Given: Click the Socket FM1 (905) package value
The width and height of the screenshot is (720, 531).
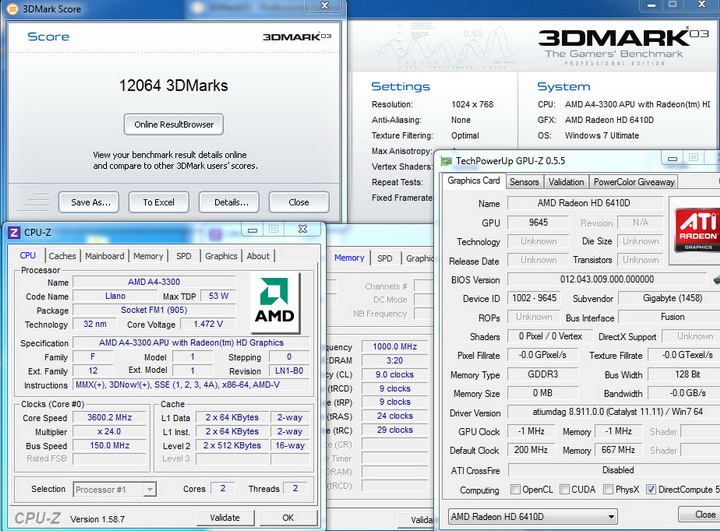Looking at the screenshot, I should coord(154,310).
